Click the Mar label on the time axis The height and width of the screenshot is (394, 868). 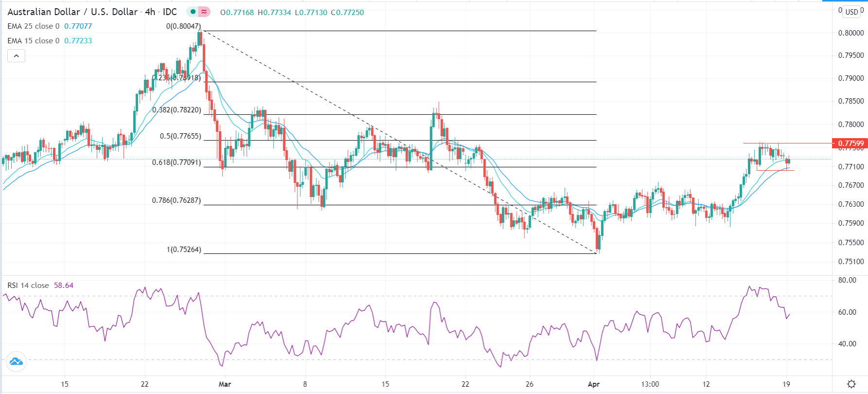pos(225,384)
